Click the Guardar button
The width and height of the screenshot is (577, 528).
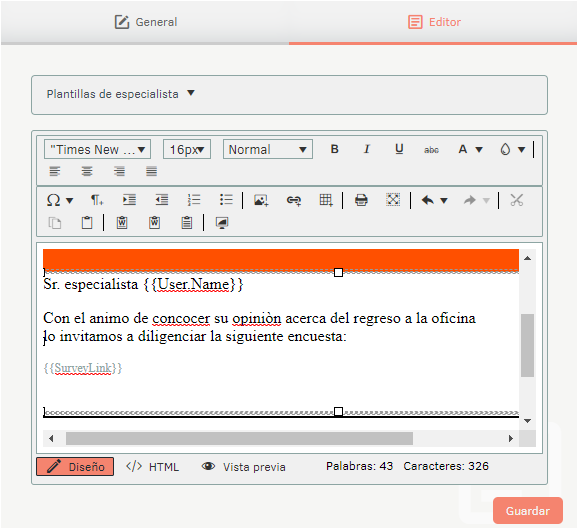pyautogui.click(x=528, y=510)
